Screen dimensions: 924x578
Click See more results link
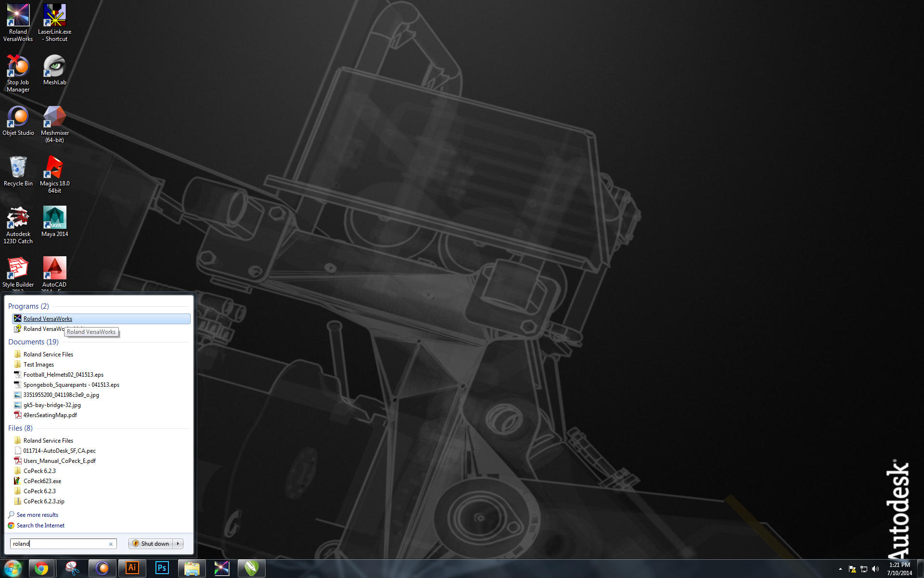tap(38, 515)
